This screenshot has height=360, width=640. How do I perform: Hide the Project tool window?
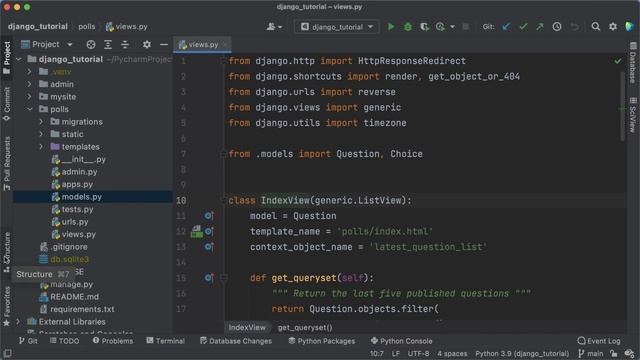point(164,44)
